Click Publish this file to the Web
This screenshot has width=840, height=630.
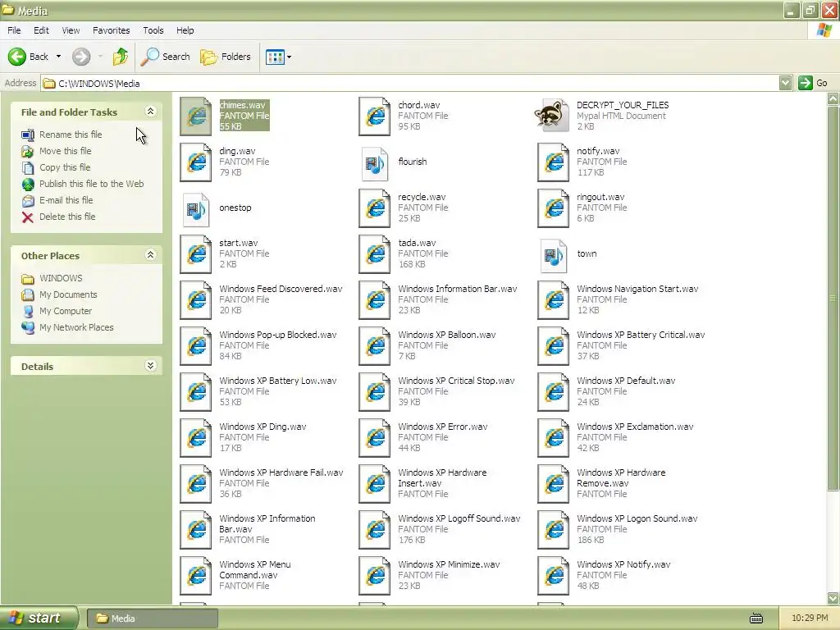(91, 184)
